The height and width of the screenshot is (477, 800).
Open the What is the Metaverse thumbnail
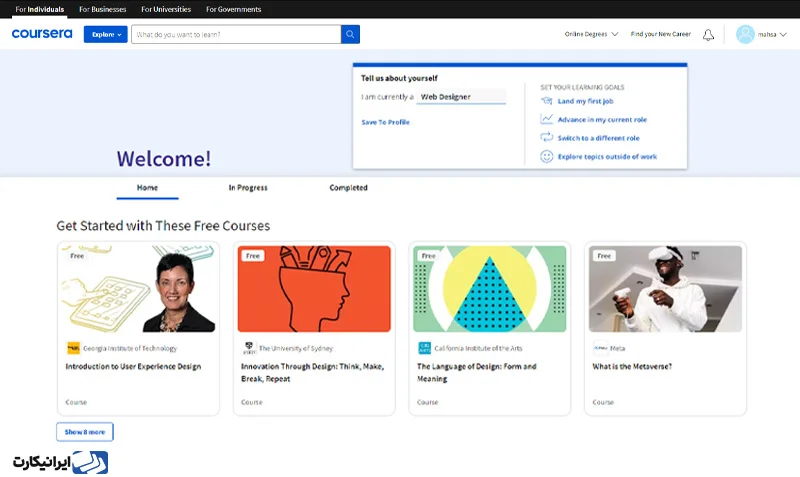665,289
